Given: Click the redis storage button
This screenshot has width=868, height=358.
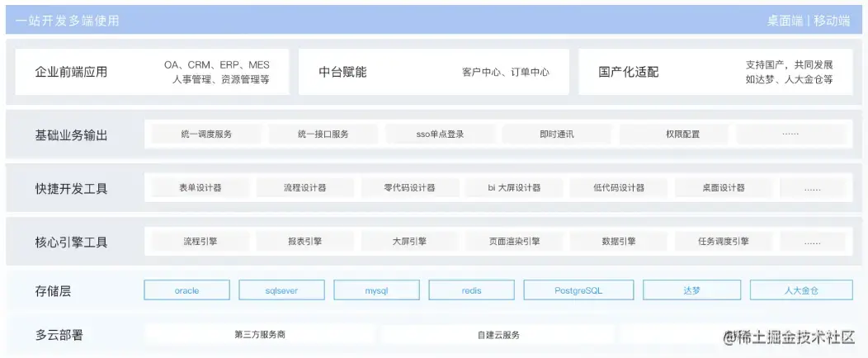Looking at the screenshot, I should (x=472, y=290).
